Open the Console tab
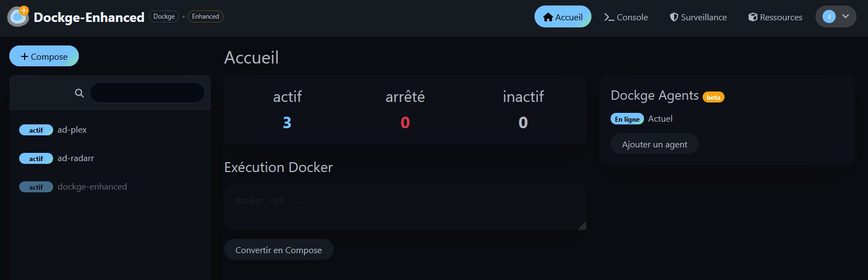The image size is (868, 280). pyautogui.click(x=626, y=17)
